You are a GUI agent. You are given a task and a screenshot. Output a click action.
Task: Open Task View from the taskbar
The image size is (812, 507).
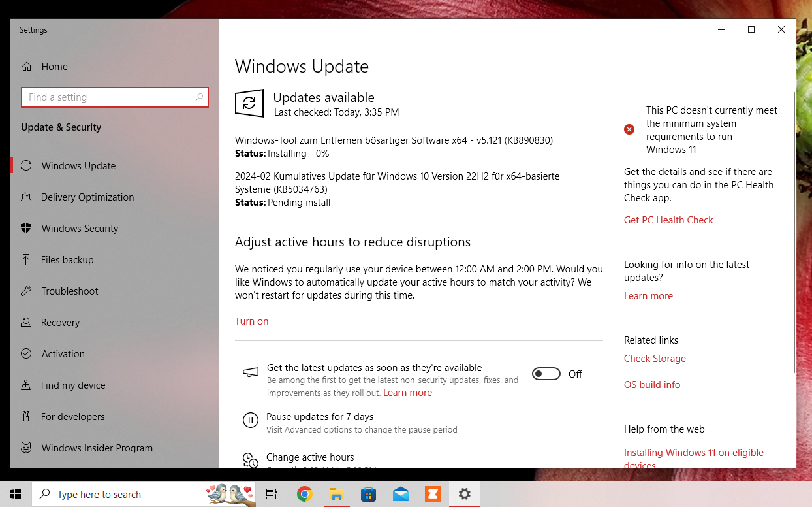(272, 495)
